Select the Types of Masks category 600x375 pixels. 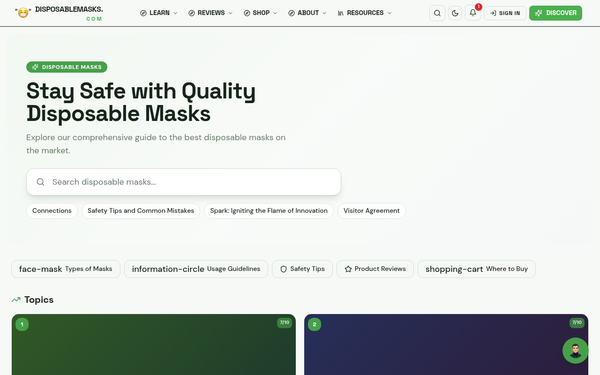[x=66, y=269]
